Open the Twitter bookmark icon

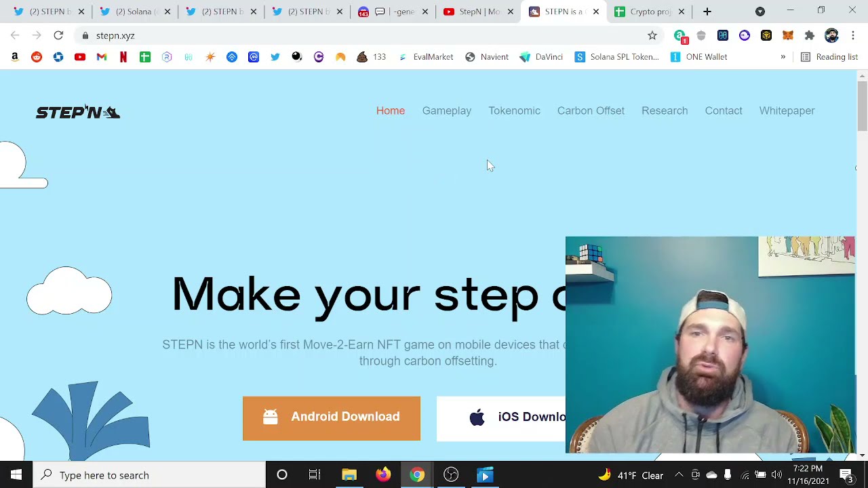(x=275, y=57)
